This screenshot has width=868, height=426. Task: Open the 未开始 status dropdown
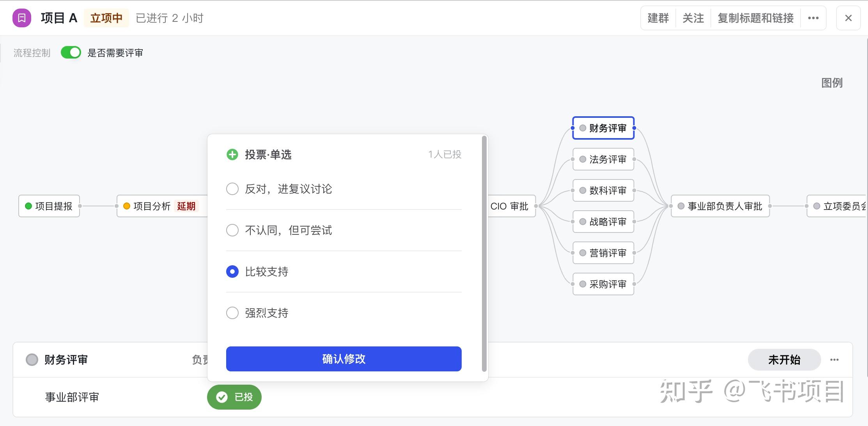click(x=784, y=360)
